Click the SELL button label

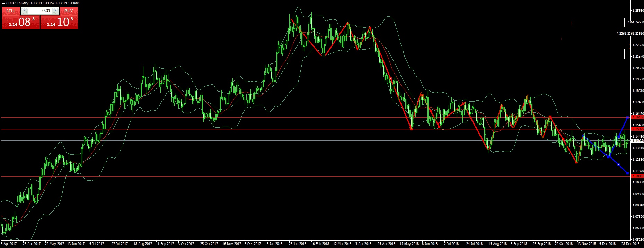coord(11,11)
